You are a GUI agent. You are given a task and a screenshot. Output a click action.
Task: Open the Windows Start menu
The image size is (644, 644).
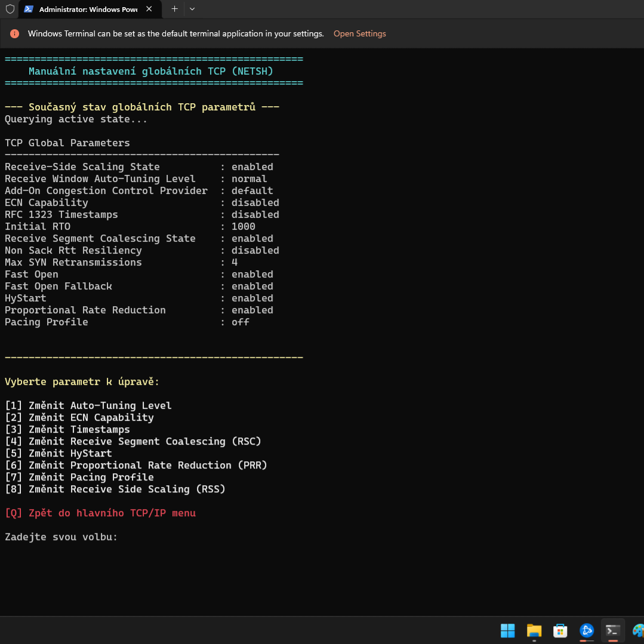click(507, 630)
